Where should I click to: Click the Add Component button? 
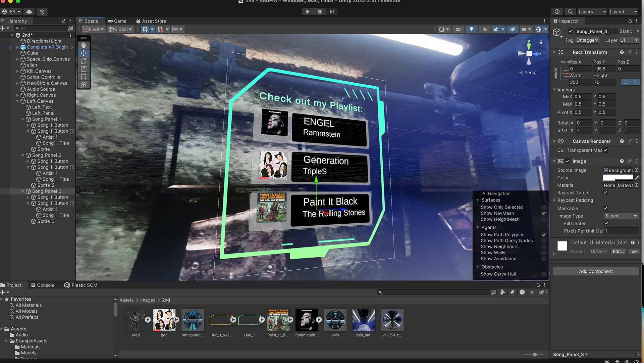tap(596, 272)
